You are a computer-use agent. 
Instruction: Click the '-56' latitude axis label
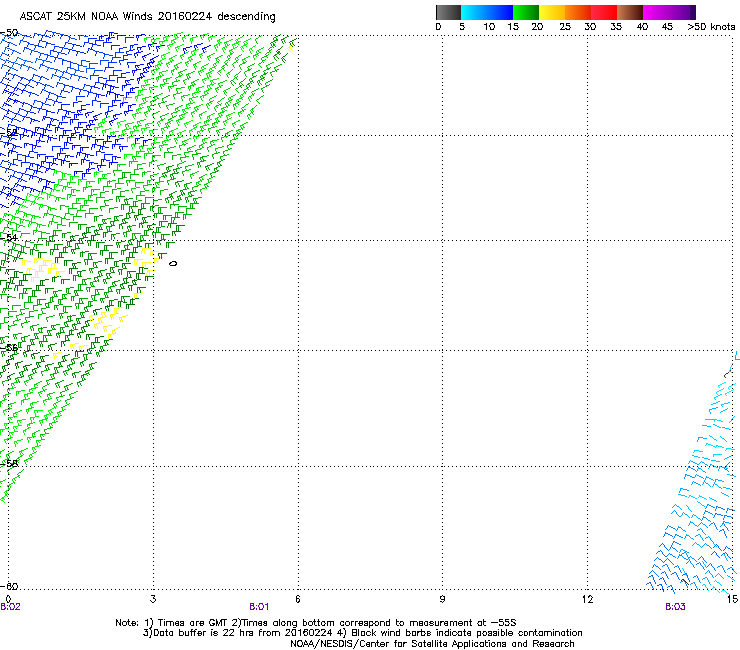click(9, 348)
